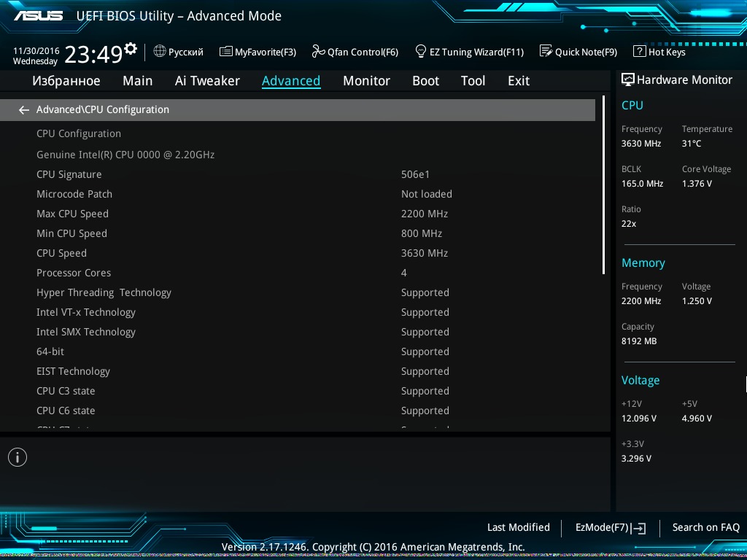Click Last Modified button

click(519, 527)
